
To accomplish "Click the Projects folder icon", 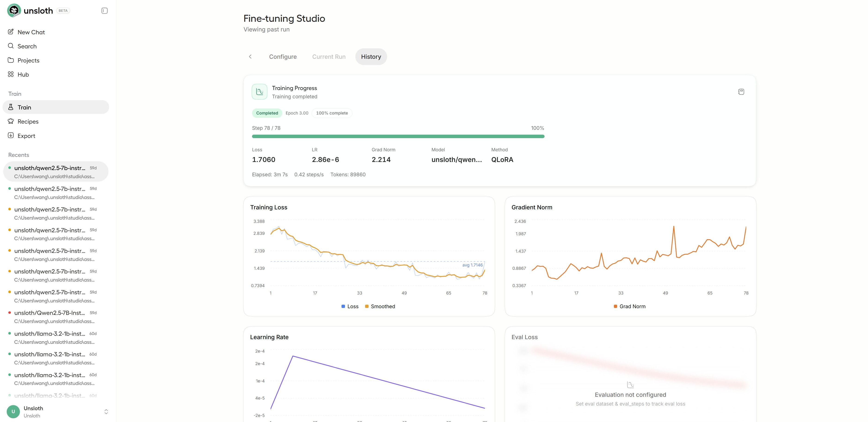I will point(11,60).
